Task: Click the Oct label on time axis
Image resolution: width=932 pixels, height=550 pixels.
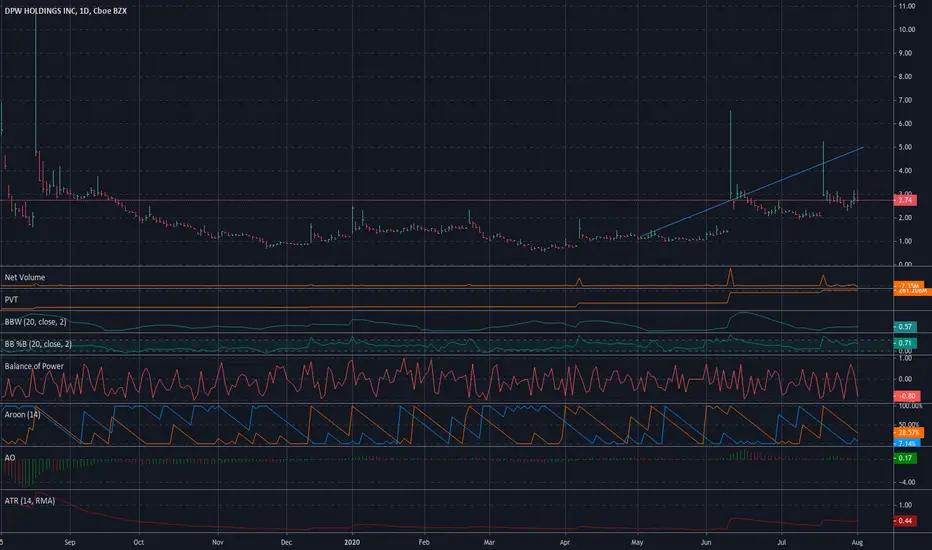Action: coord(138,542)
